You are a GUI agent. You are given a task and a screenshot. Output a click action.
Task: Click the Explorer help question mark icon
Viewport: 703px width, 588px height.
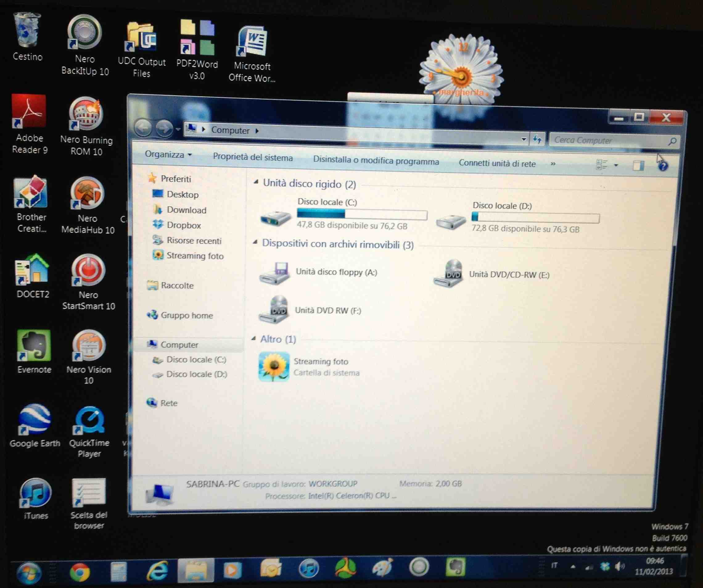point(663,166)
